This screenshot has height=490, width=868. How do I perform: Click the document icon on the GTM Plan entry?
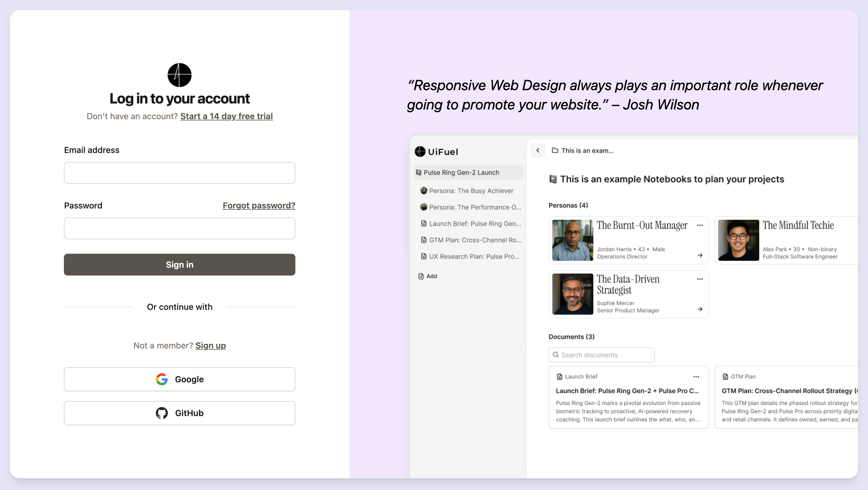[x=725, y=376]
